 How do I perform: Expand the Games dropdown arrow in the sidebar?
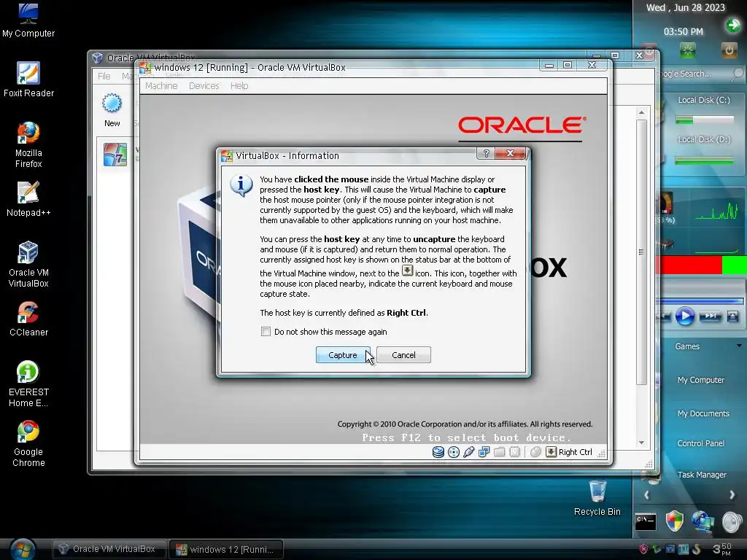pos(739,346)
